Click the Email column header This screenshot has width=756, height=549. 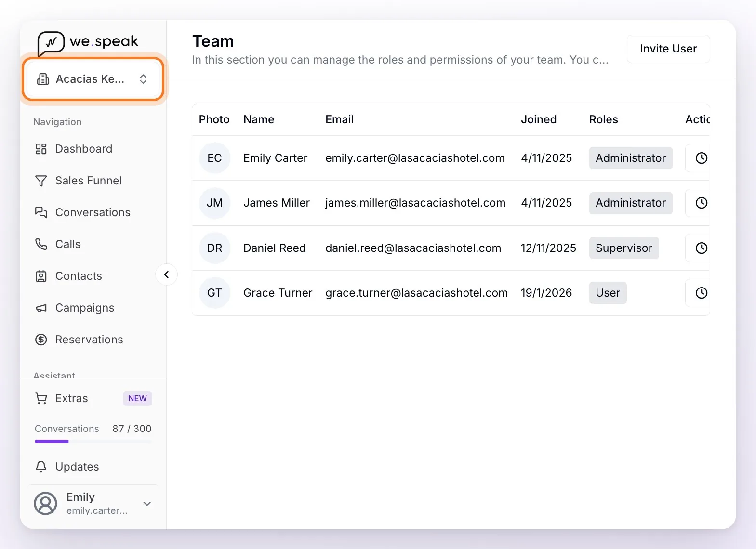(x=340, y=119)
